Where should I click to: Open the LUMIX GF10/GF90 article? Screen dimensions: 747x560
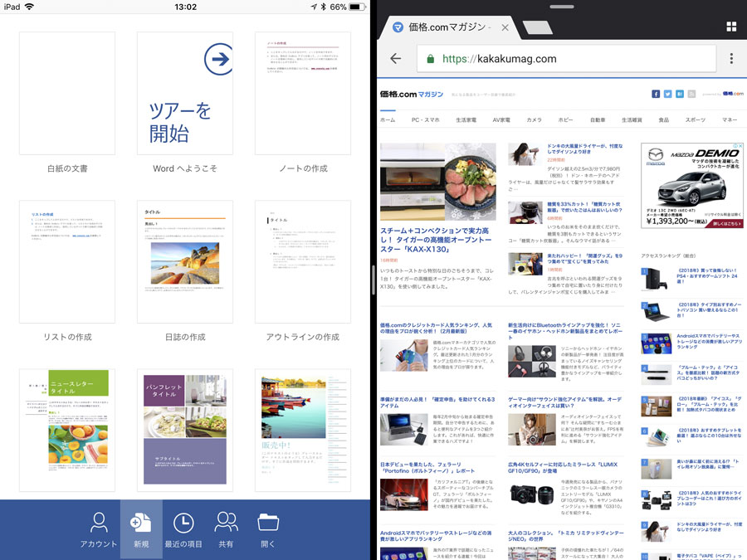coord(563,468)
